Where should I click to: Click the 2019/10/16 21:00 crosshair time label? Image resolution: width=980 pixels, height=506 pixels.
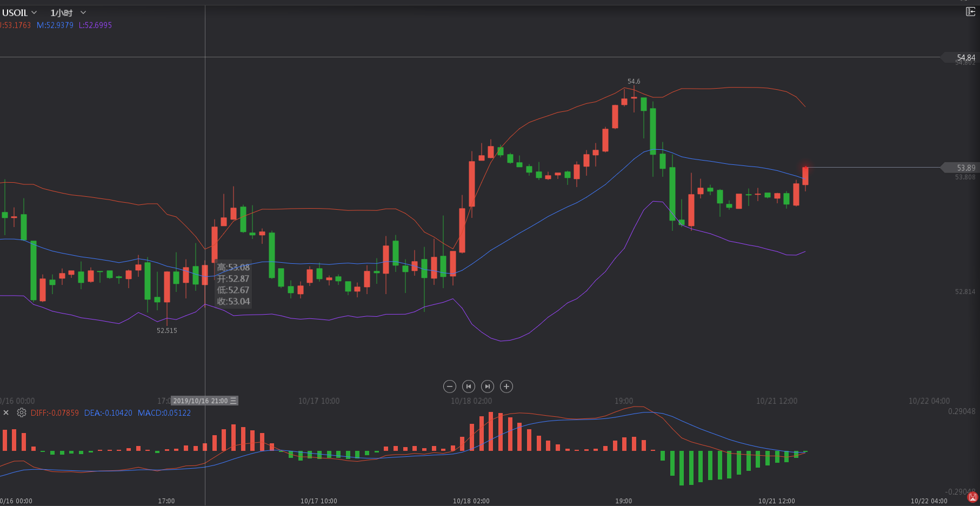click(204, 401)
